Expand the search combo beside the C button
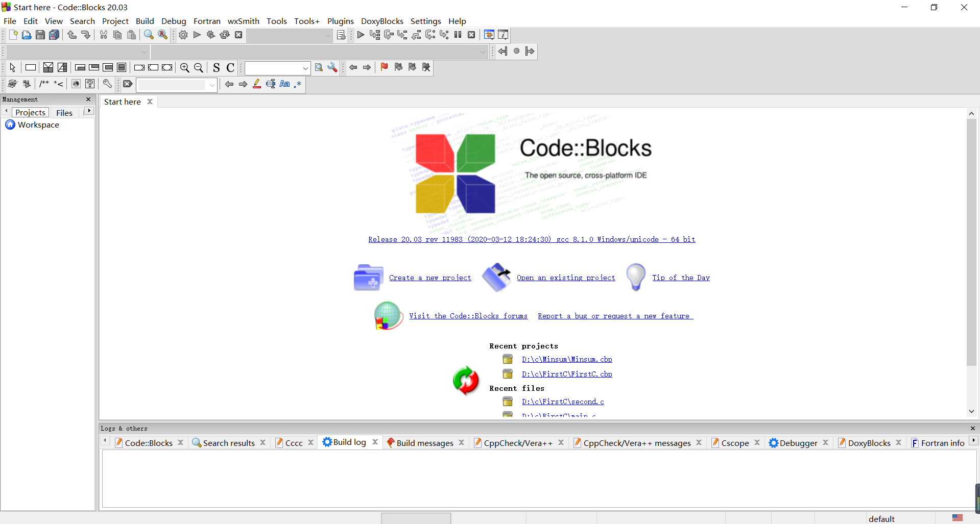Image resolution: width=980 pixels, height=524 pixels. pyautogui.click(x=305, y=68)
